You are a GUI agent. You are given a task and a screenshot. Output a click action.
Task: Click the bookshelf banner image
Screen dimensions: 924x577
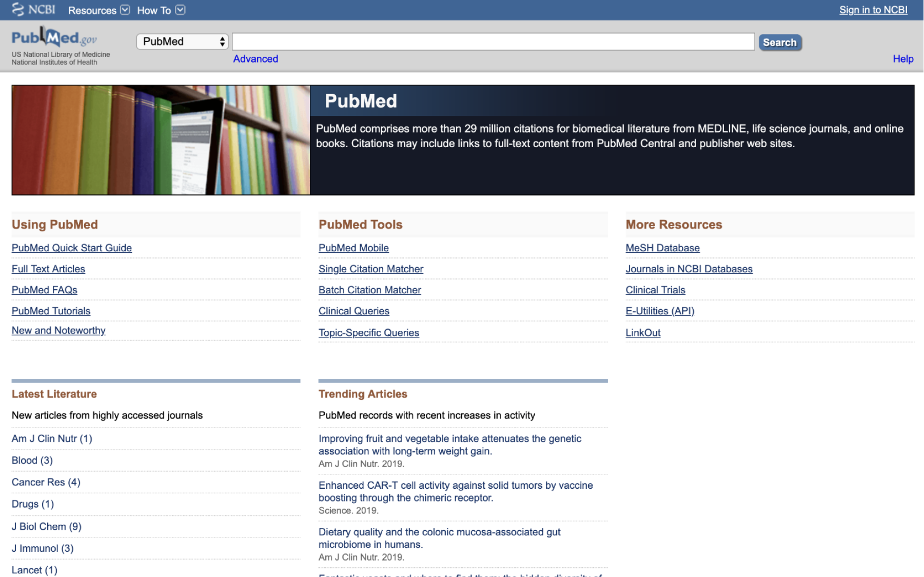tap(161, 140)
